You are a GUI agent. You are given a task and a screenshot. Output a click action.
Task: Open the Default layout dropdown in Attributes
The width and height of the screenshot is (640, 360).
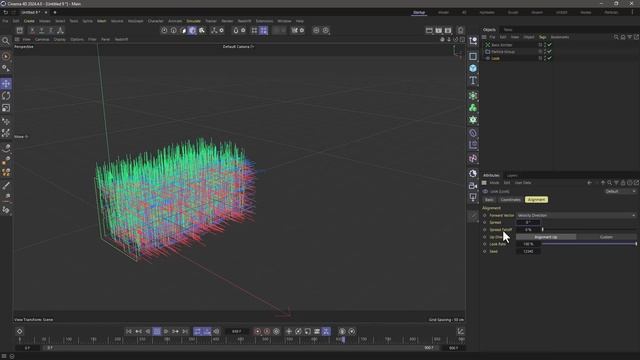(620, 191)
